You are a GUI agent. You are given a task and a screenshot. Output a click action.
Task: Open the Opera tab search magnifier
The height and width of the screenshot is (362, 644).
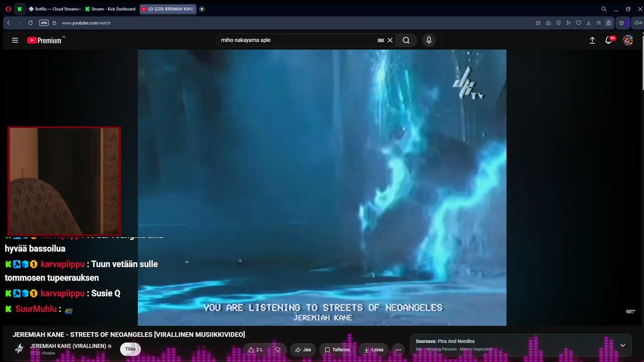(x=604, y=9)
